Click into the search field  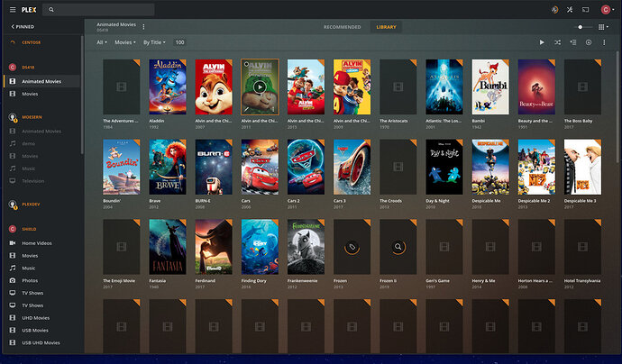click(98, 10)
